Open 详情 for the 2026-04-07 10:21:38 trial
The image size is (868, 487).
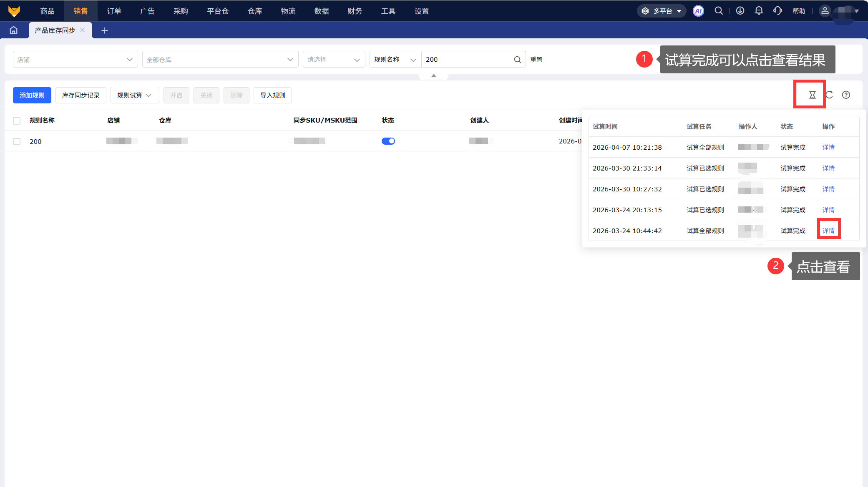[x=828, y=148]
